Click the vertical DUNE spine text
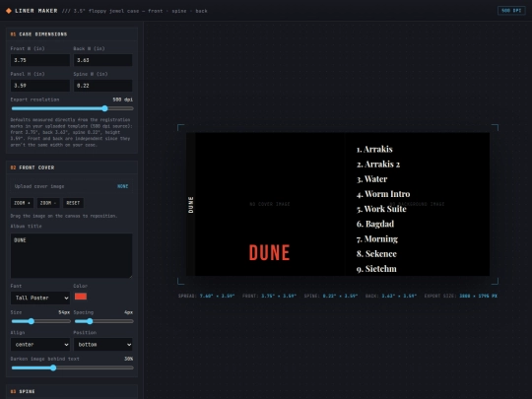Viewport: 532px width, 399px height. (191, 205)
